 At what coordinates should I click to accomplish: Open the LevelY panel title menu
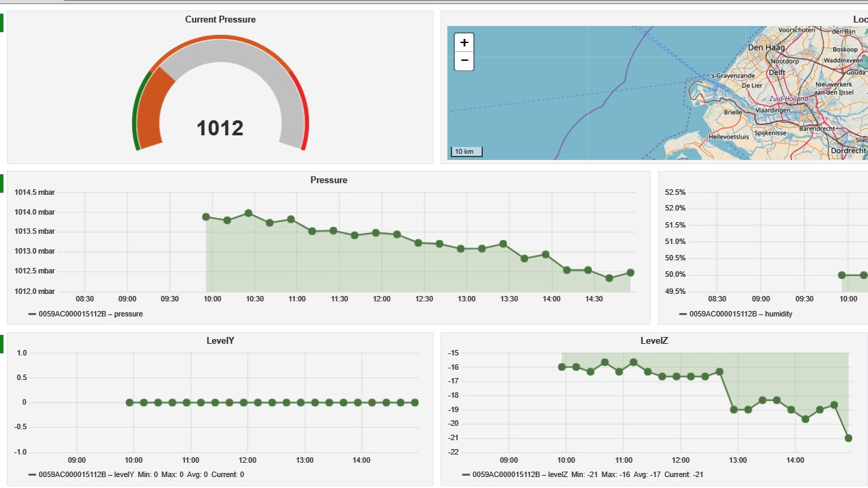tap(220, 341)
